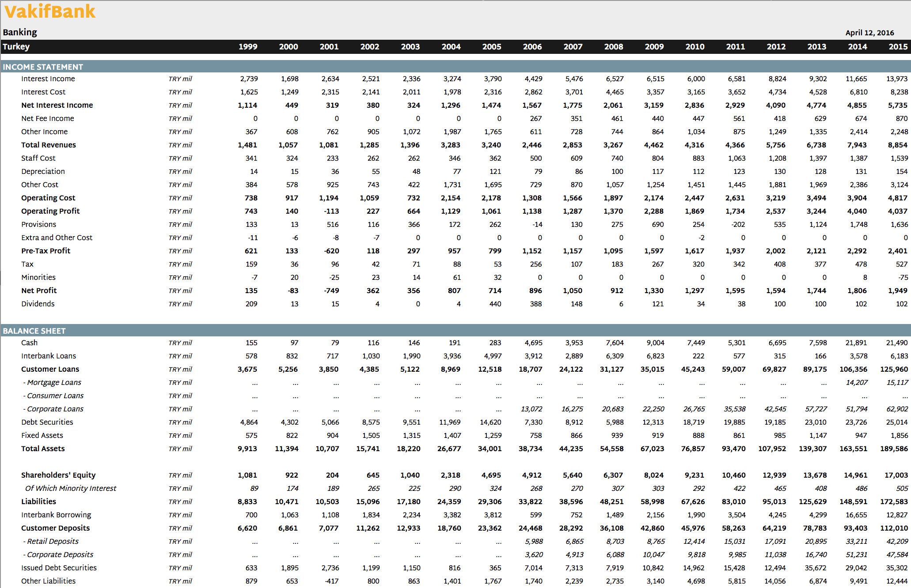This screenshot has height=588, width=911.
Task: Select 2015 Total Assets value 189,586
Action: pos(894,449)
